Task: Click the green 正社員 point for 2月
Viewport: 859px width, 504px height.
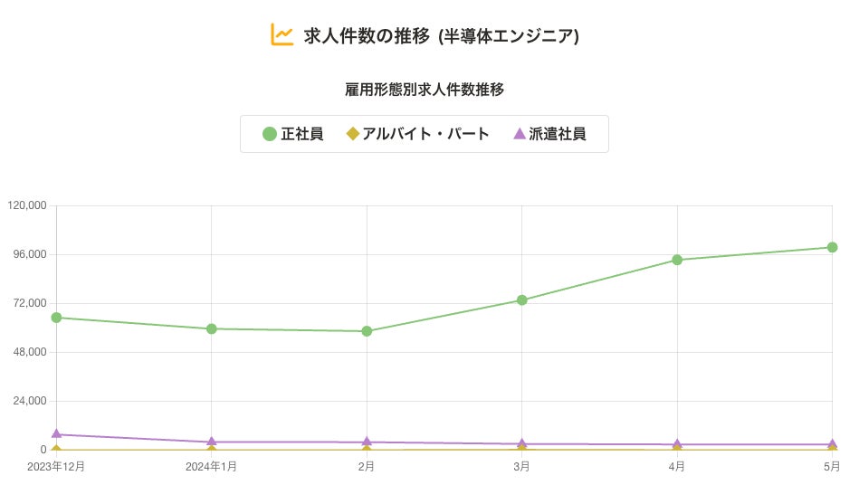Action: pos(367,331)
